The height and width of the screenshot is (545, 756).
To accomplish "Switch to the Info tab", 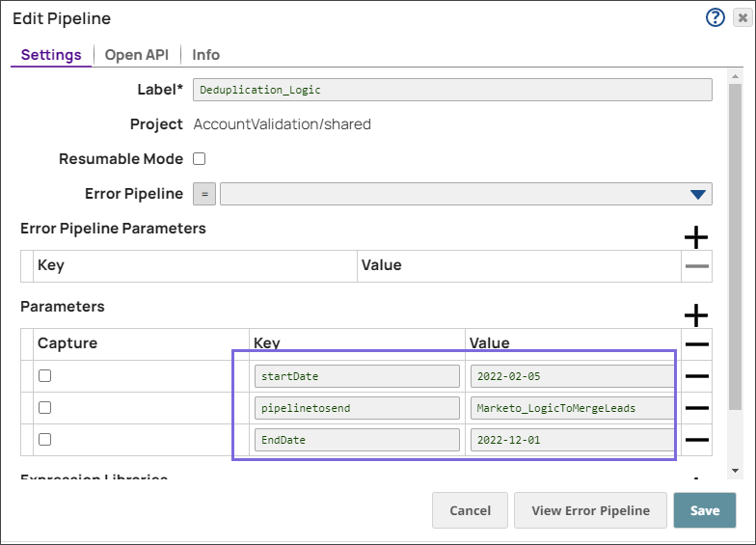I will 206,54.
